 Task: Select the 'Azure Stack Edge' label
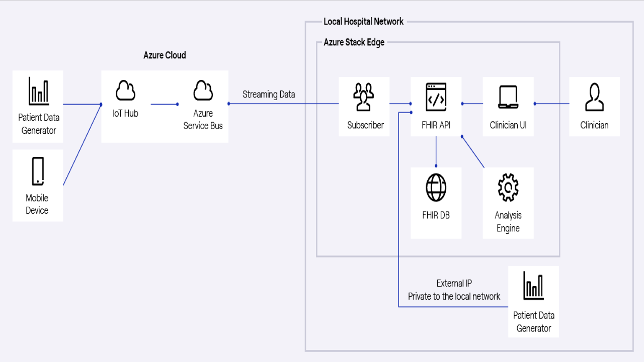tap(354, 42)
